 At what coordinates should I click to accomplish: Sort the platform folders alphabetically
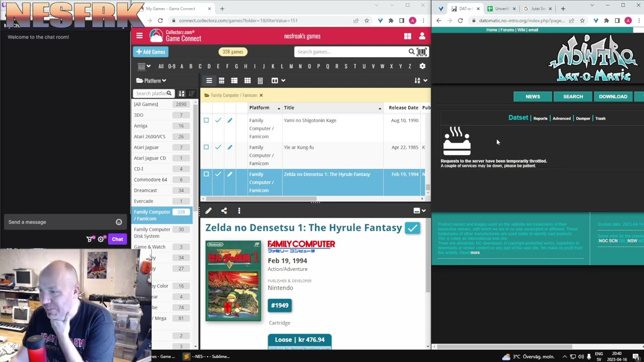click(x=182, y=94)
